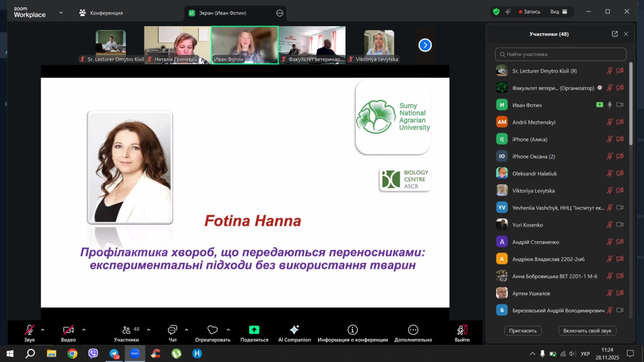Unmute microphone with the Звук button
This screenshot has width=644, height=362.
pyautogui.click(x=30, y=330)
